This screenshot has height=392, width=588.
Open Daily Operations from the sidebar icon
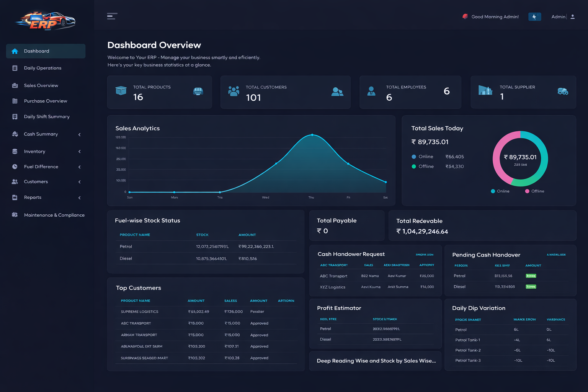pyautogui.click(x=15, y=68)
